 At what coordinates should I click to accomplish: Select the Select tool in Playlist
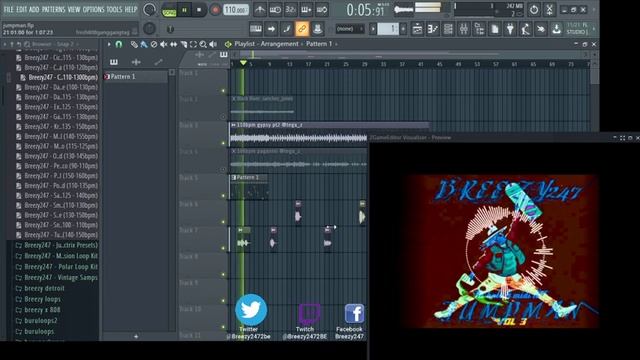(193, 44)
